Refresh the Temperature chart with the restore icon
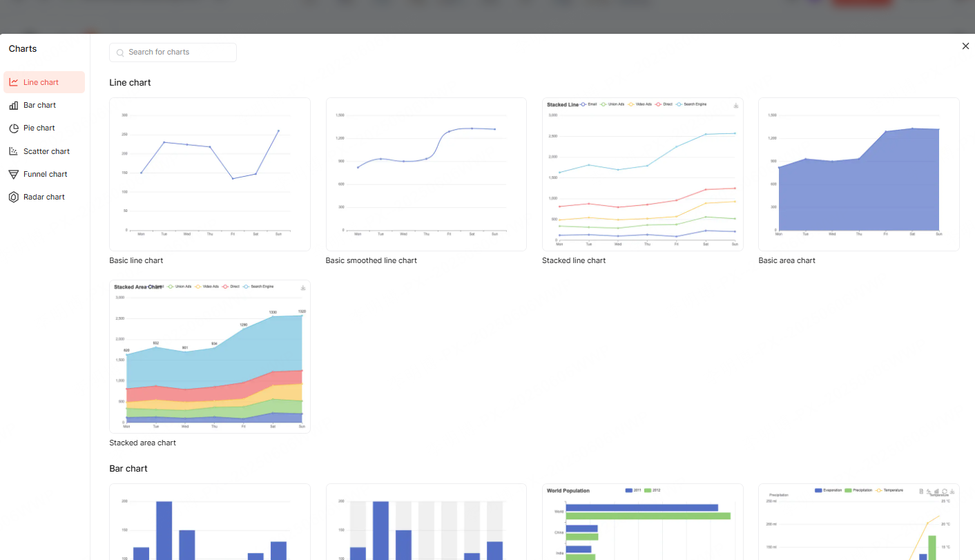 (945, 491)
